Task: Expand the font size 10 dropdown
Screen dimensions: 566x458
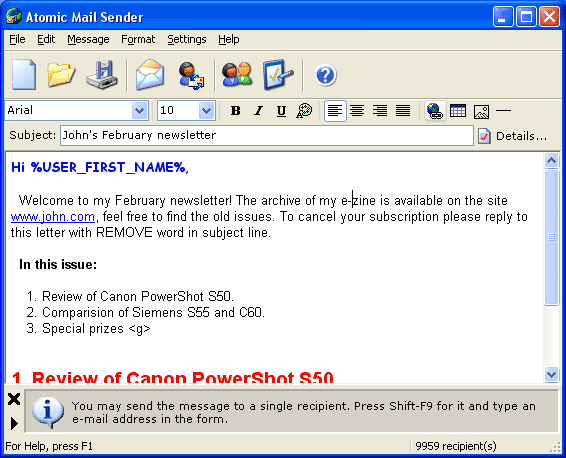Action: click(x=206, y=110)
